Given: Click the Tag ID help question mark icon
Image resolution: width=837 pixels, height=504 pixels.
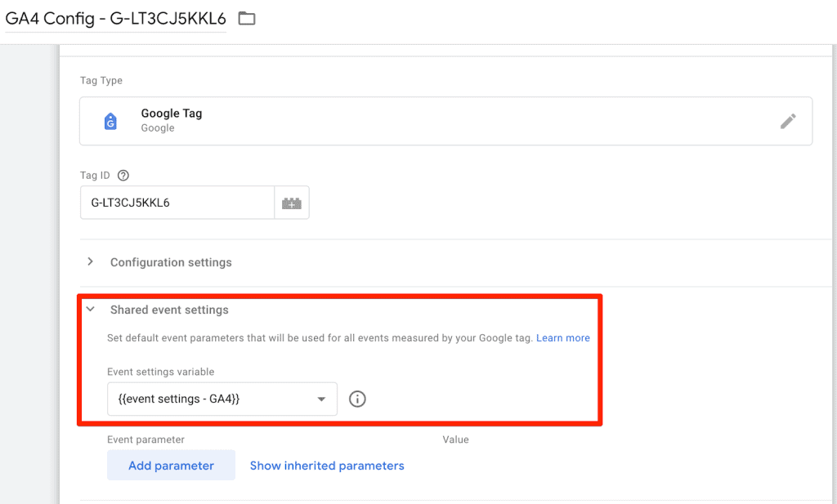Looking at the screenshot, I should (x=123, y=175).
